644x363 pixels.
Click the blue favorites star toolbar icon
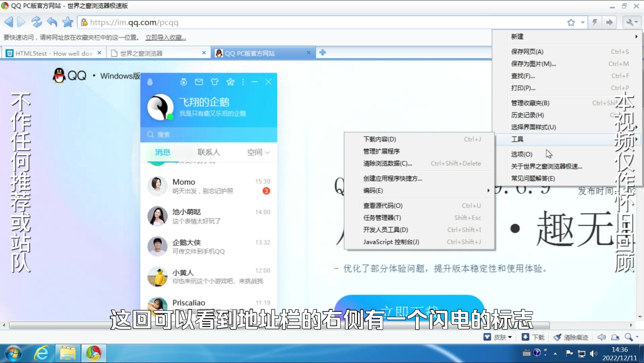tap(68, 22)
